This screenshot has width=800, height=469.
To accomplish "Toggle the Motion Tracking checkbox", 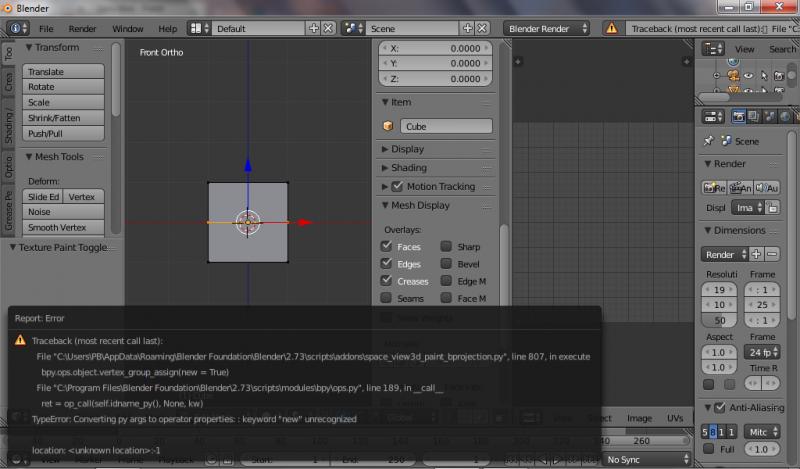I will (397, 186).
